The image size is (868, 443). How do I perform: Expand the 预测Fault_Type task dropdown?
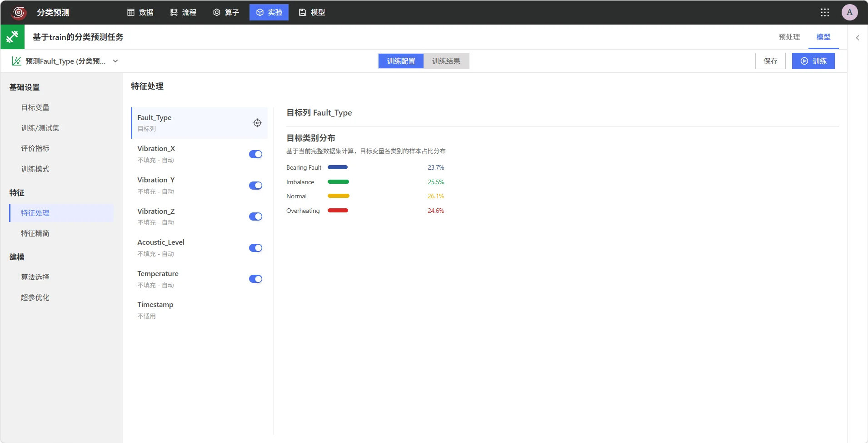tap(115, 61)
